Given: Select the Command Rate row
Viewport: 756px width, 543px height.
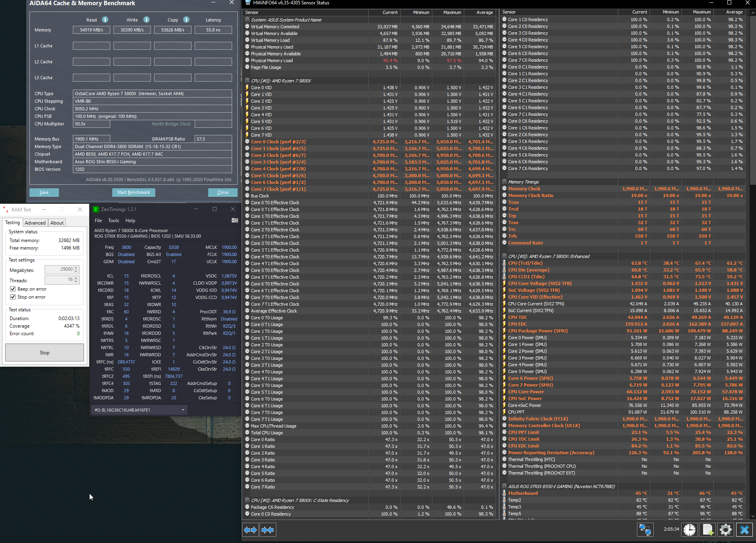Looking at the screenshot, I should pos(623,243).
